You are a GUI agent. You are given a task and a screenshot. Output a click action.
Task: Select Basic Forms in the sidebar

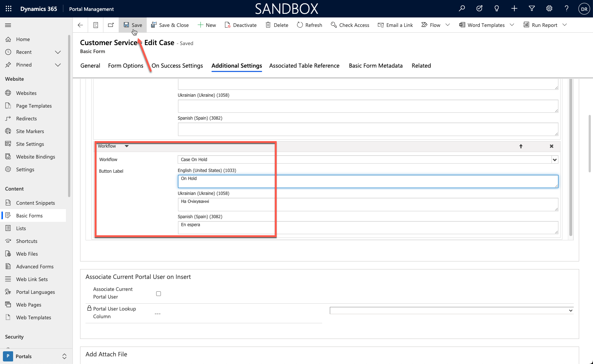click(29, 215)
